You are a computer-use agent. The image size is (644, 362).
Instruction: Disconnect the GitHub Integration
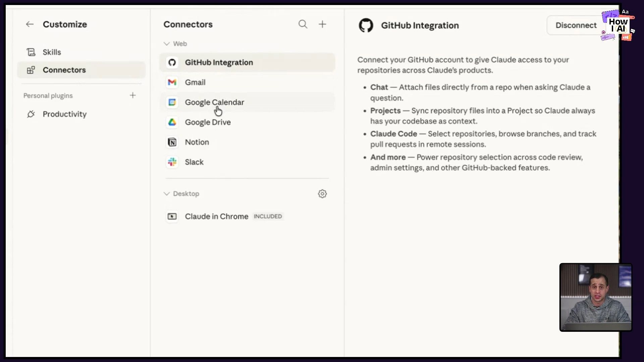[576, 25]
